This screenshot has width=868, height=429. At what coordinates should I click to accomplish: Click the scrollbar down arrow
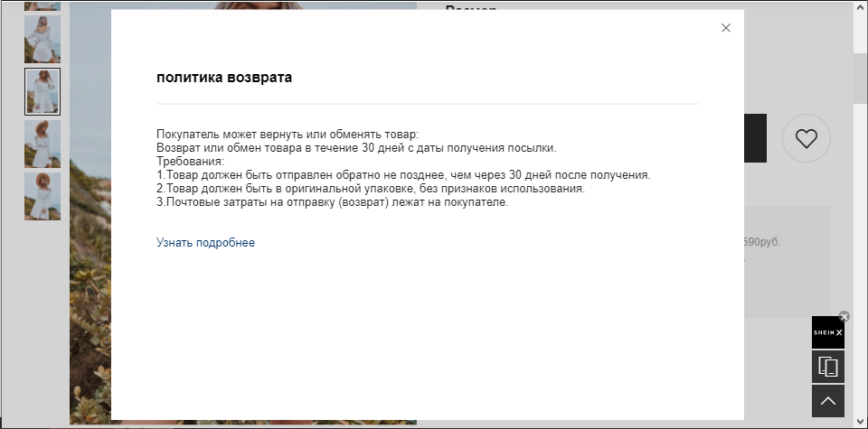tap(860, 421)
